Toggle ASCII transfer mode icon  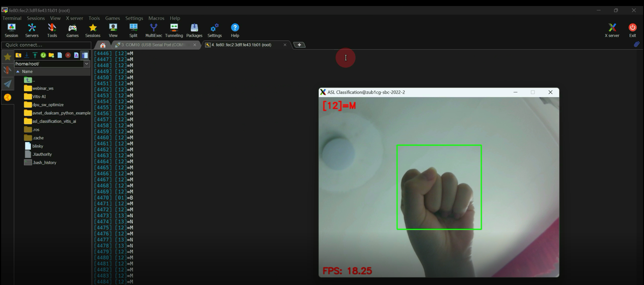click(x=76, y=55)
